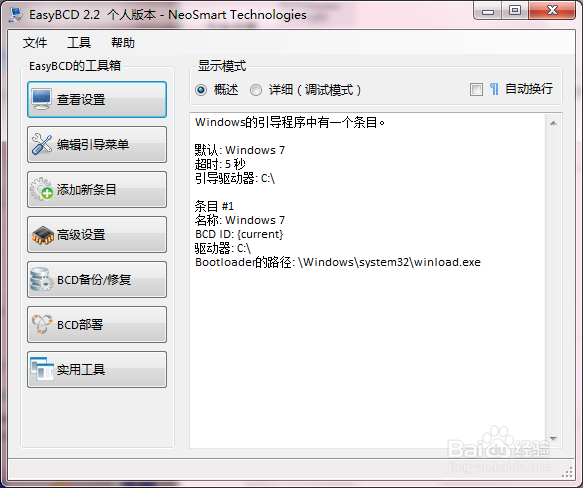The width and height of the screenshot is (583, 488).
Task: Click the 查看设置 button text
Action: (81, 100)
